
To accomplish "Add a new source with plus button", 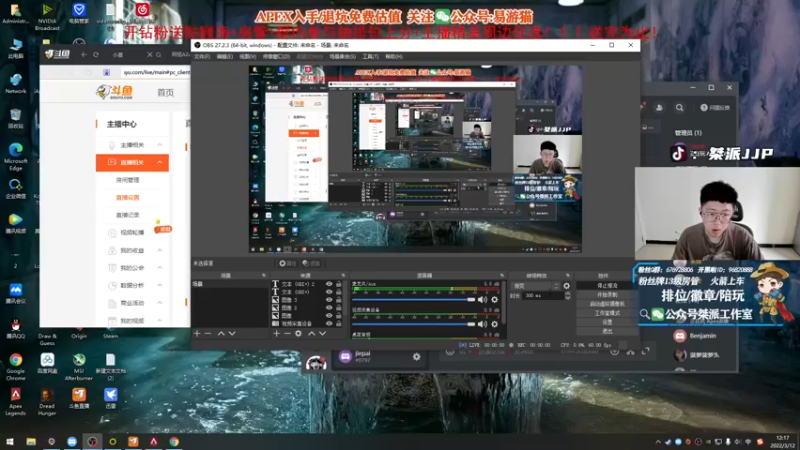I will point(276,334).
